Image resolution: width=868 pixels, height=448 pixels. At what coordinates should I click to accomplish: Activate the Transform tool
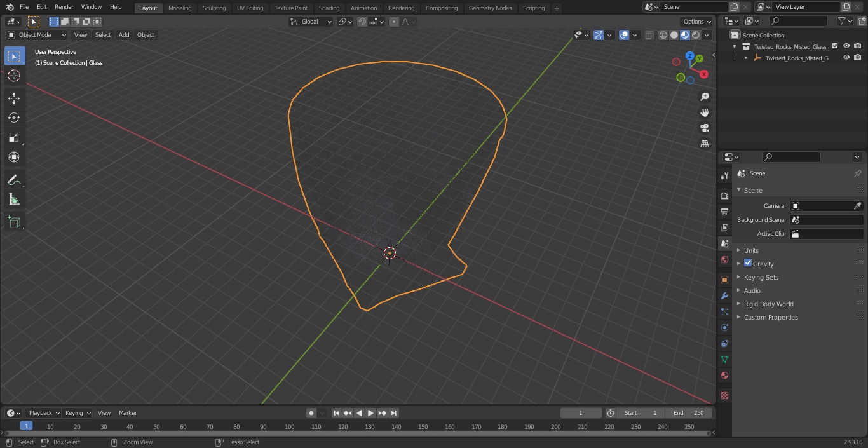click(x=14, y=157)
